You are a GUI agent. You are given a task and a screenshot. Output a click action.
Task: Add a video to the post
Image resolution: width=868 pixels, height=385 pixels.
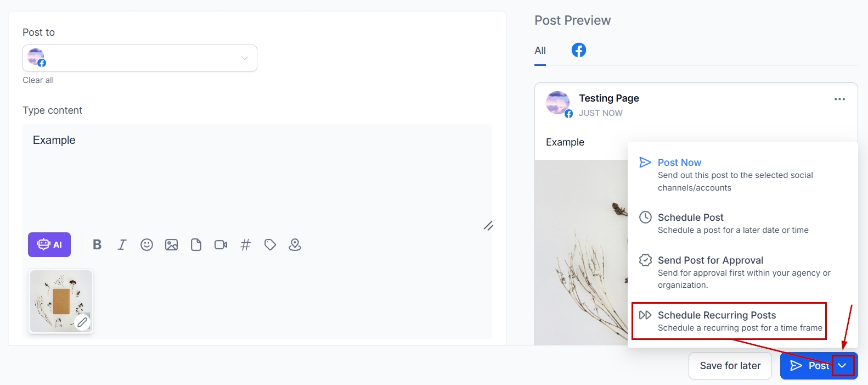point(221,245)
